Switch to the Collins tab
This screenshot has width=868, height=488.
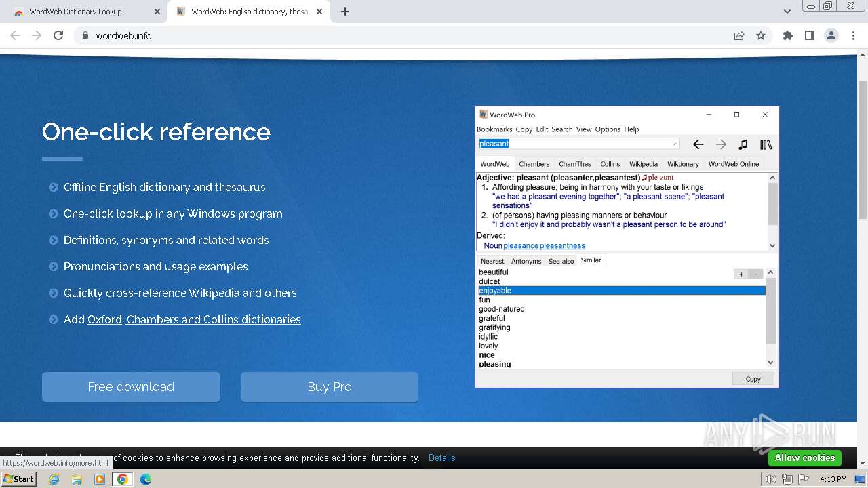tap(610, 164)
